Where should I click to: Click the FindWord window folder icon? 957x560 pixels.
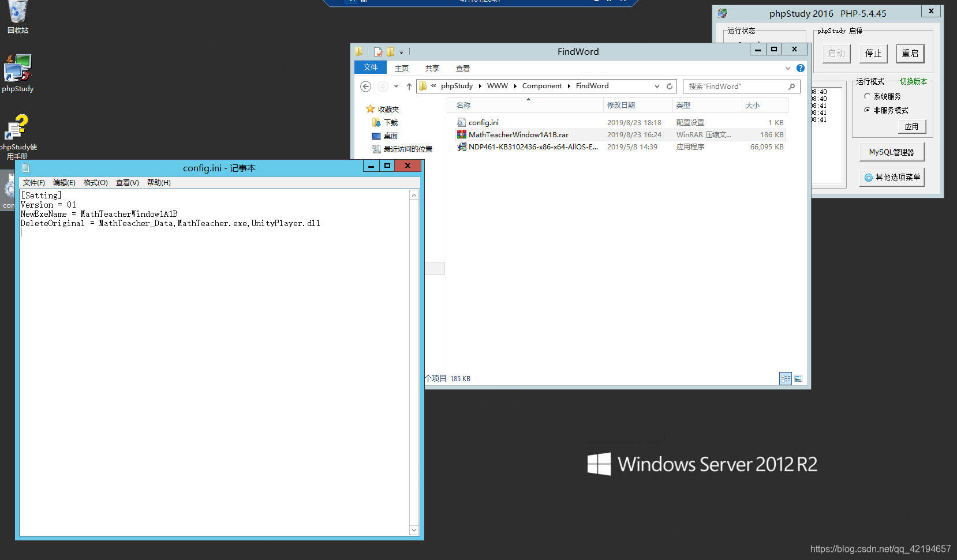click(359, 51)
